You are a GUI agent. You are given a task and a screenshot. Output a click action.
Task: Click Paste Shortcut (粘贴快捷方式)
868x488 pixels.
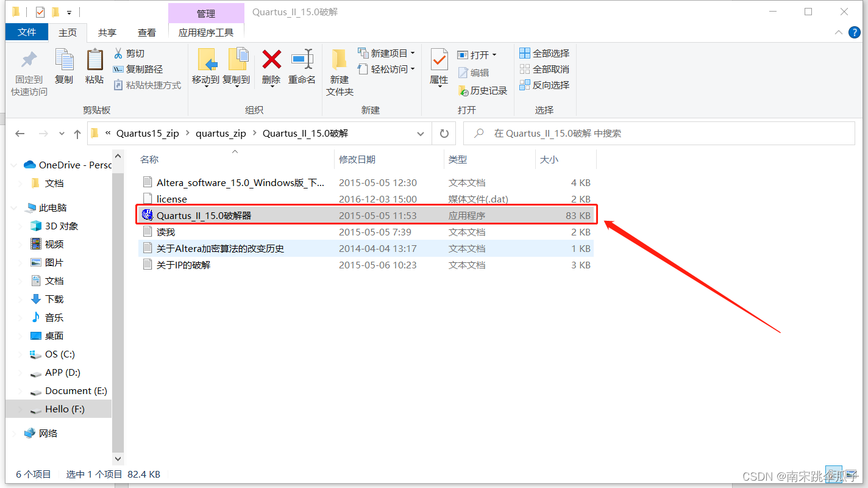(x=148, y=85)
